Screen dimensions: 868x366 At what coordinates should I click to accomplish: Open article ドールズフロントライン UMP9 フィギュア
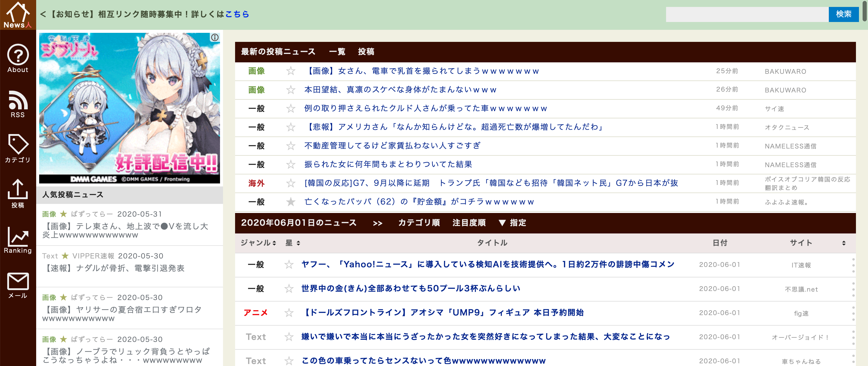pyautogui.click(x=442, y=313)
